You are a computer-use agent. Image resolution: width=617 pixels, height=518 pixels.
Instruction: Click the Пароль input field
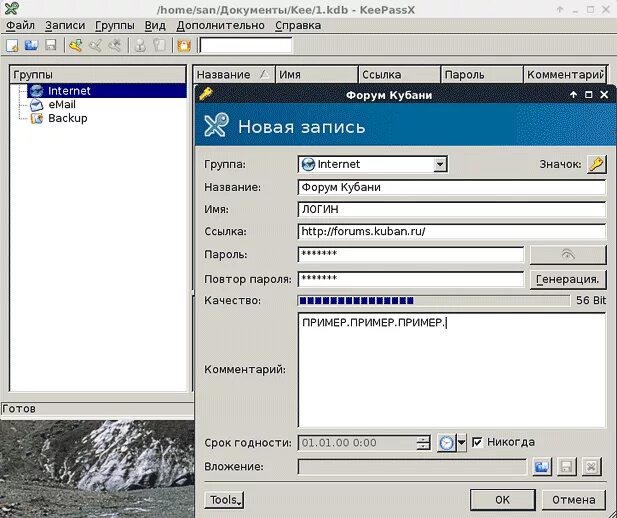click(x=411, y=254)
